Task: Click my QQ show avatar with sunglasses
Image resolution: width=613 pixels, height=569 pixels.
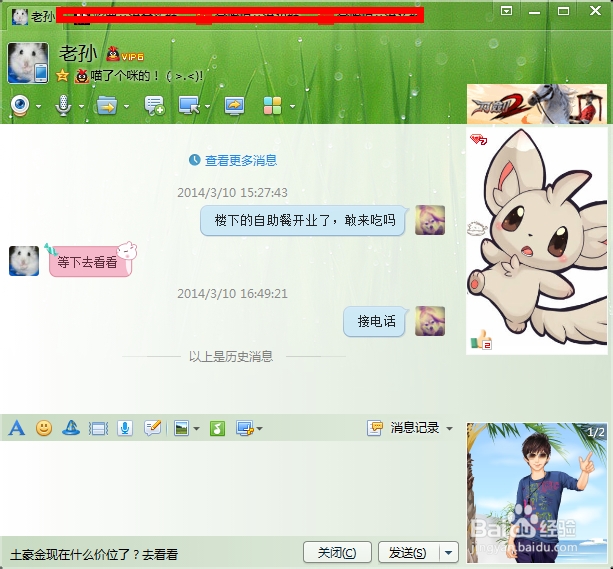Action: 537,493
